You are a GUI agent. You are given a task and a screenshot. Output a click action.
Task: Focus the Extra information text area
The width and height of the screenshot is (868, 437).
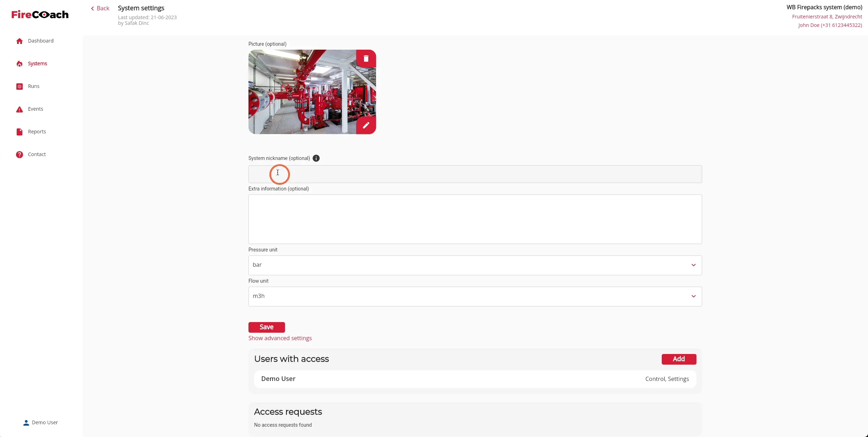point(475,219)
